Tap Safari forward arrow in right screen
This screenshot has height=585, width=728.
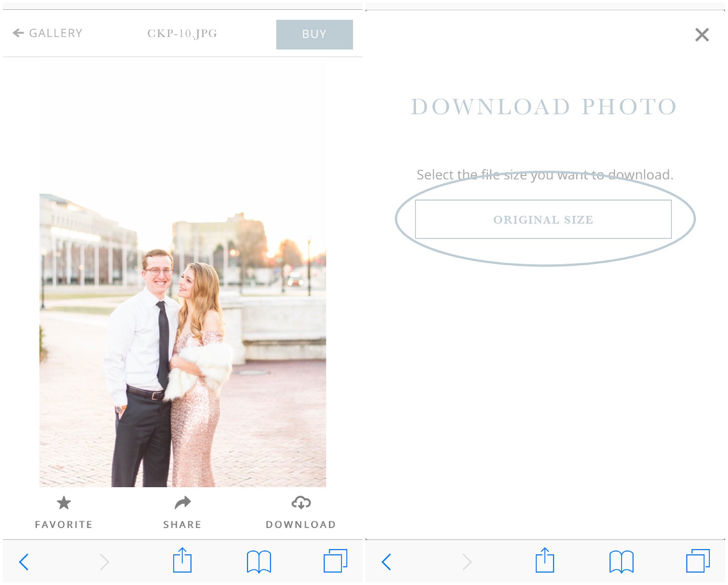(467, 562)
